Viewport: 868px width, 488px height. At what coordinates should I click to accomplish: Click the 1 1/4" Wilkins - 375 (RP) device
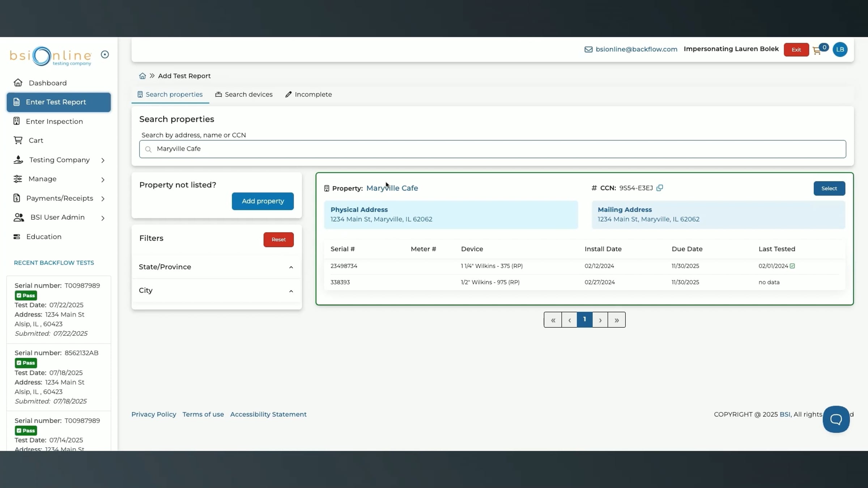click(492, 266)
